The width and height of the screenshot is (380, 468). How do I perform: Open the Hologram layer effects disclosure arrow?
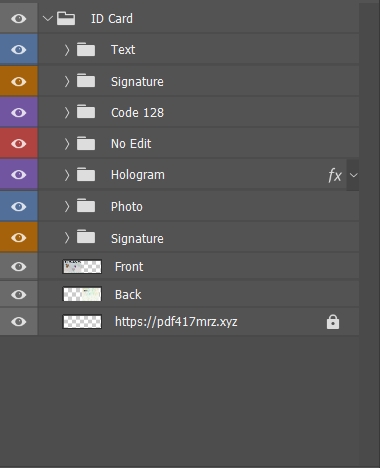click(x=353, y=175)
